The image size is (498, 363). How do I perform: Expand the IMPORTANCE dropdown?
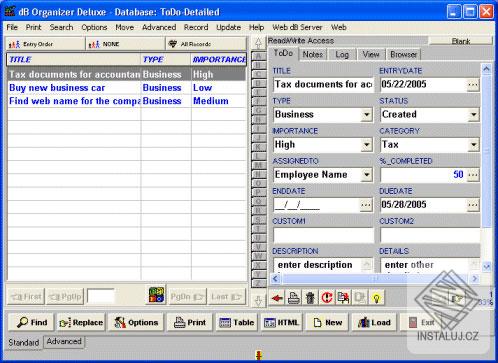point(366,145)
